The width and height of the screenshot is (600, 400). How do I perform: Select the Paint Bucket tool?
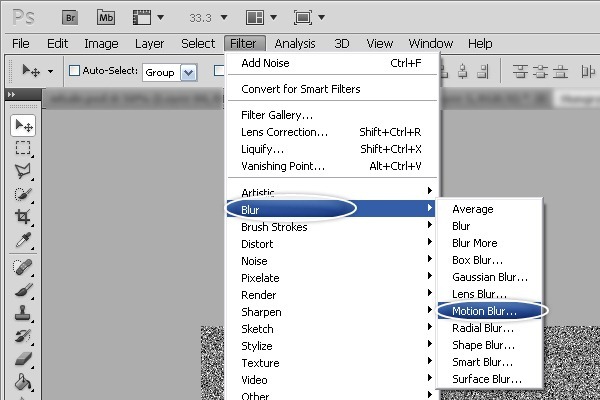[x=23, y=382]
